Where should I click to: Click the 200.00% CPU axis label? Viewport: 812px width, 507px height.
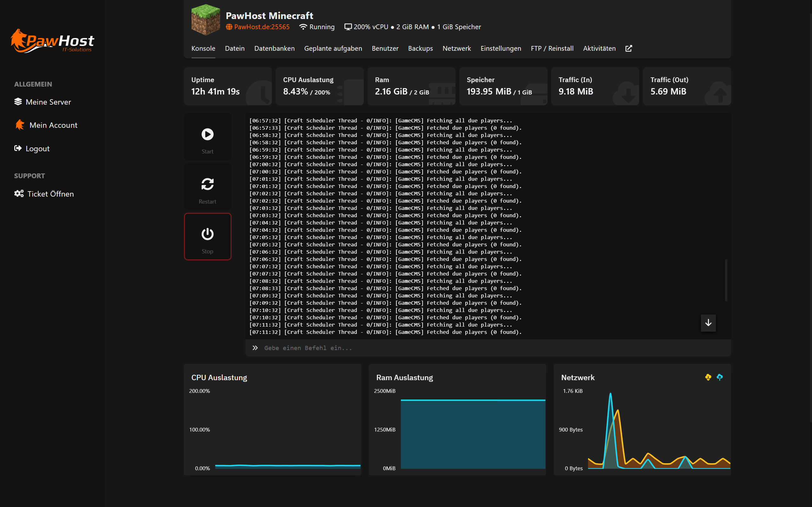click(200, 391)
